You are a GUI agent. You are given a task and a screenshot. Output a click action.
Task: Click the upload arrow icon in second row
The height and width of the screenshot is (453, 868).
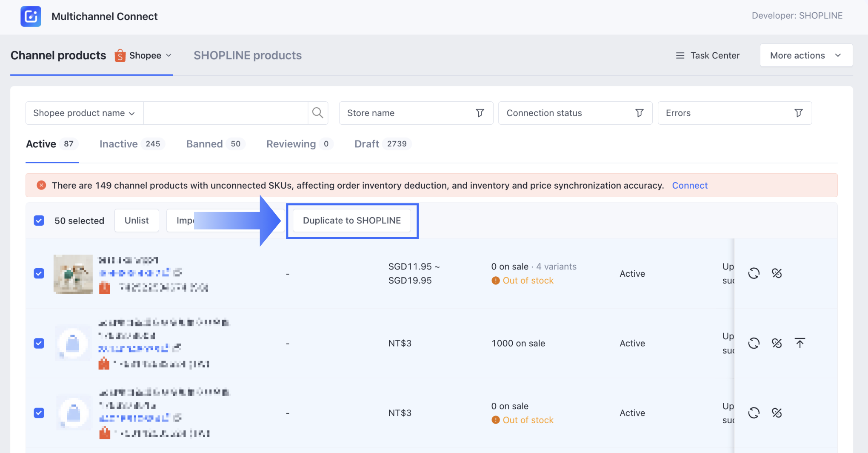(x=799, y=343)
